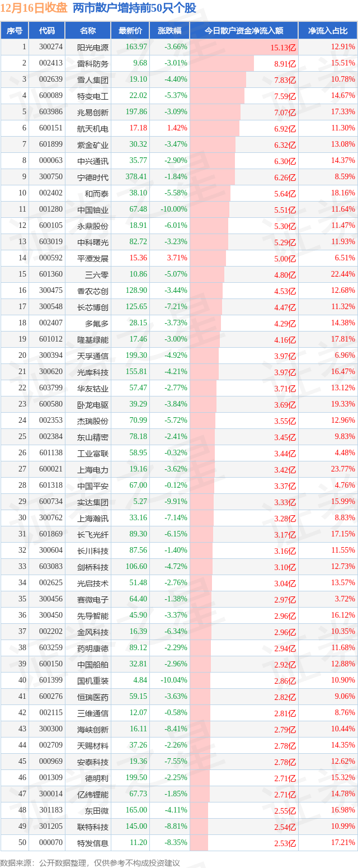Click stock name 药明康德

(x=93, y=648)
